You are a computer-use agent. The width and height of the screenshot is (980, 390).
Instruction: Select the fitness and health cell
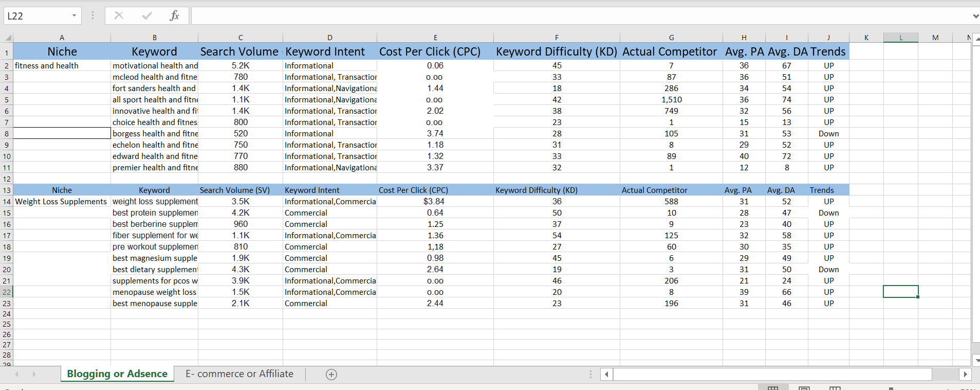point(61,66)
